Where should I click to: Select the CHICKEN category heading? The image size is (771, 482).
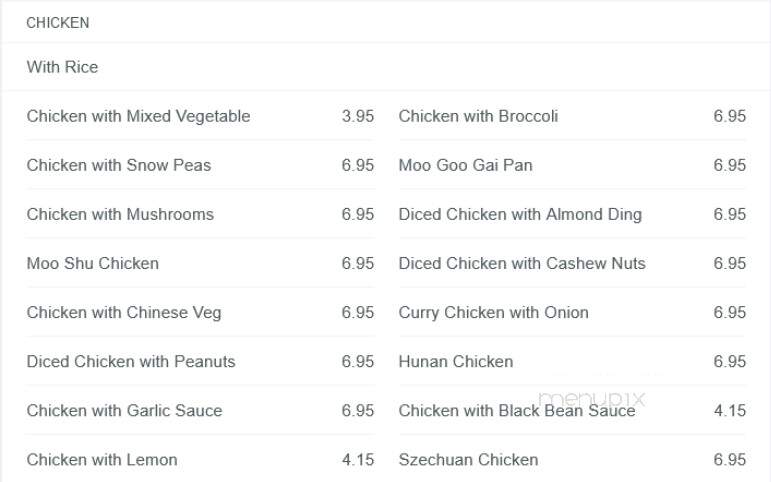(x=58, y=23)
